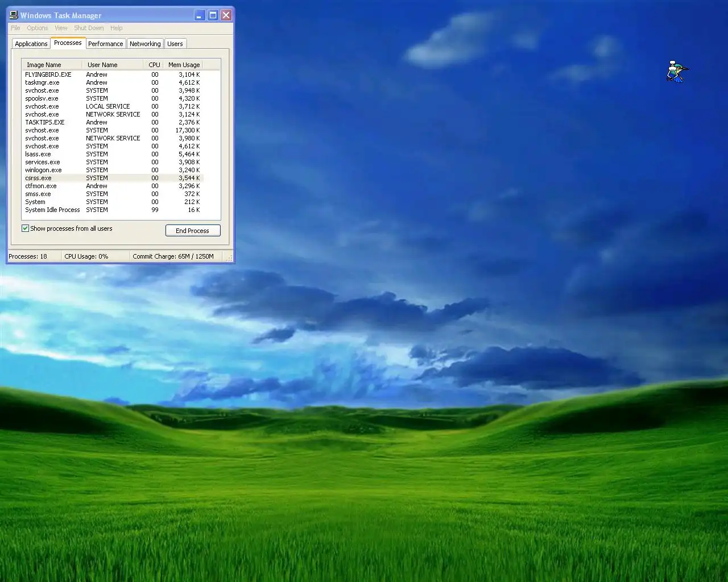Select the System process with 212 K
Viewport: 728px width, 582px height.
(113, 202)
